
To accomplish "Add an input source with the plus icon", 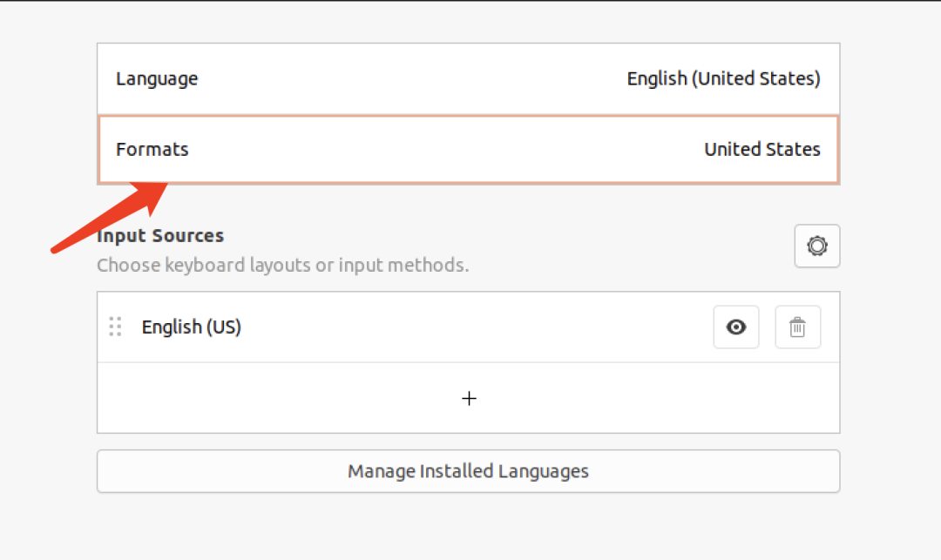I will click(x=469, y=398).
